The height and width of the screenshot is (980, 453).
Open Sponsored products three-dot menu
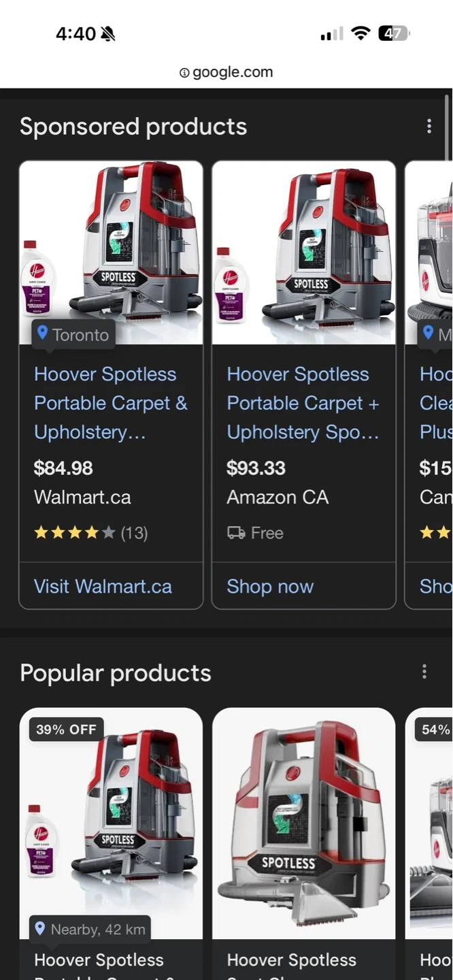(429, 127)
